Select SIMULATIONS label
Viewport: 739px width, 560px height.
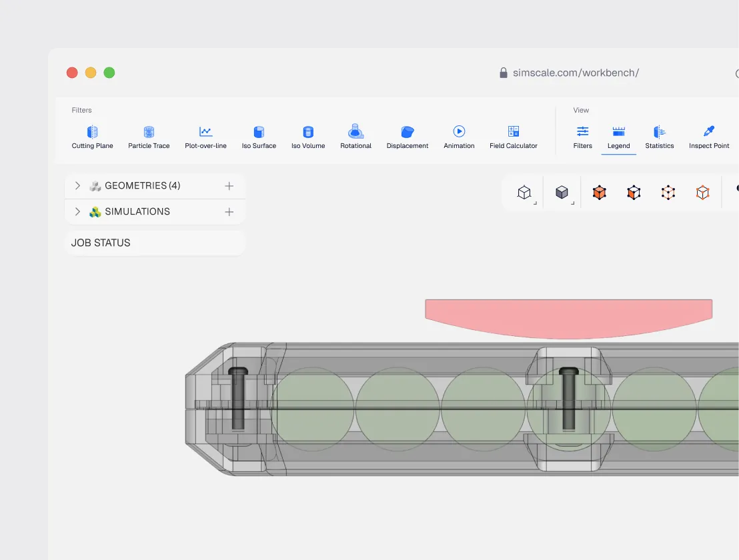click(x=137, y=211)
